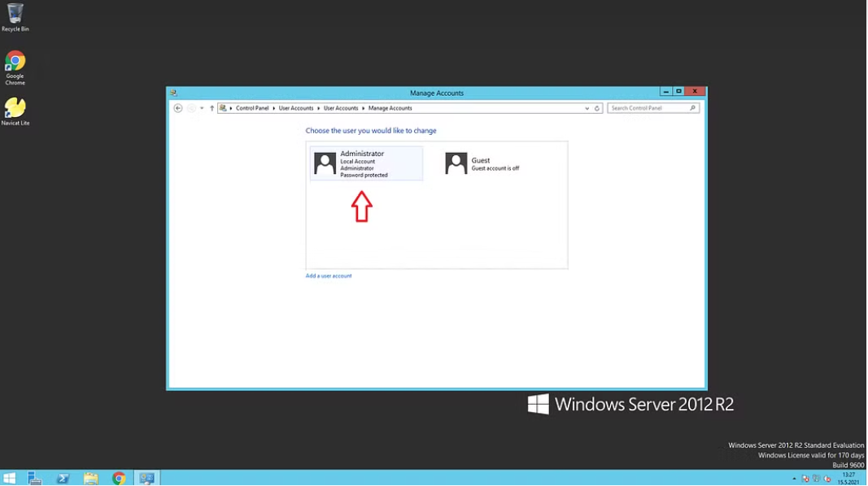Viewport: 868px width, 486px height.
Task: Refresh the Manage Accounts page
Action: pos(597,108)
